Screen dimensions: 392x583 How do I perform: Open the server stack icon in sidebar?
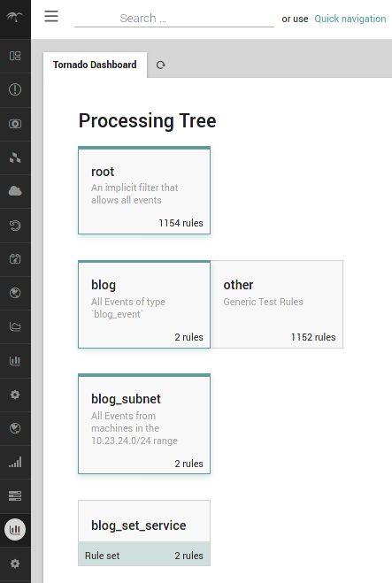(15, 495)
